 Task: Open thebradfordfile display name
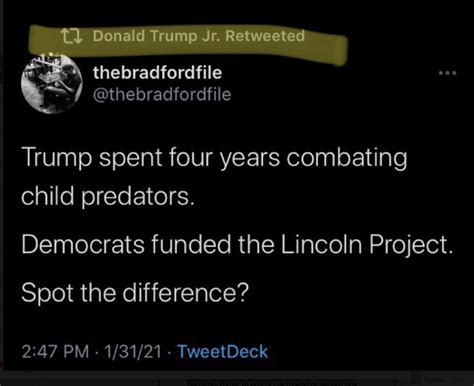(x=157, y=73)
